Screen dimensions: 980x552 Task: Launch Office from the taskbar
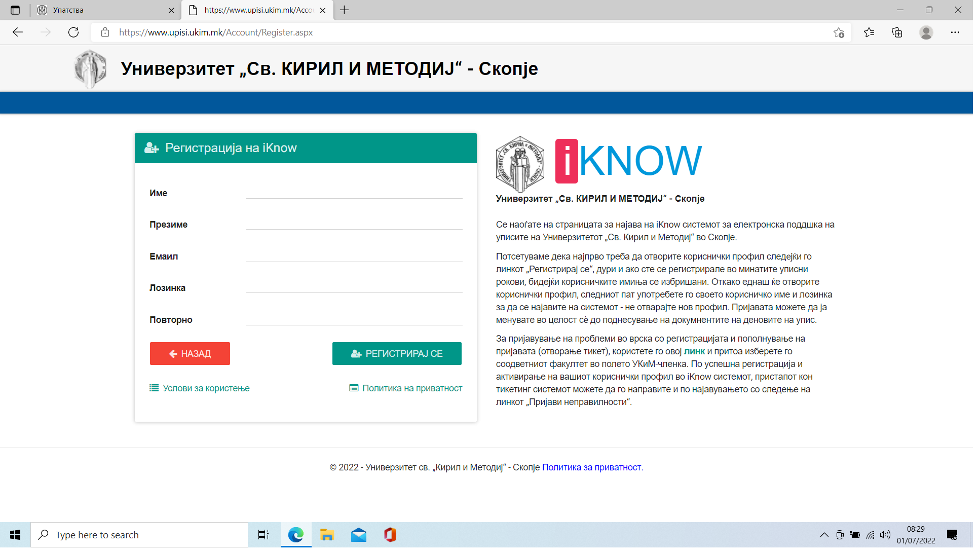tap(390, 535)
